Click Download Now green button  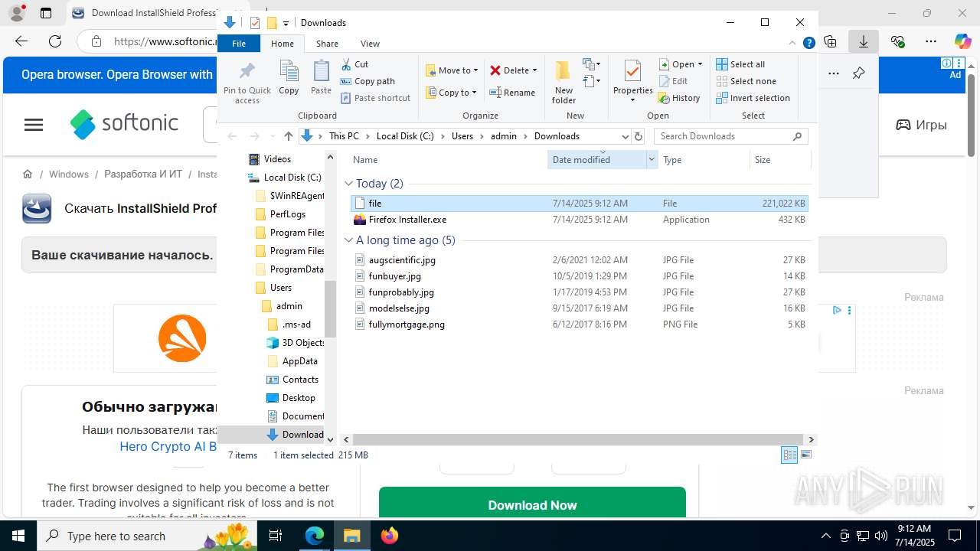[x=532, y=504]
